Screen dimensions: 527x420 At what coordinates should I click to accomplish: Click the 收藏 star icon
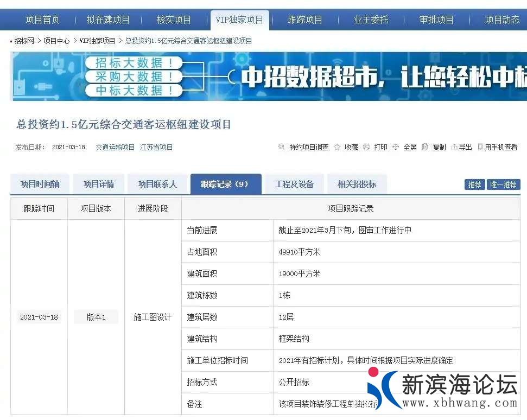337,147
